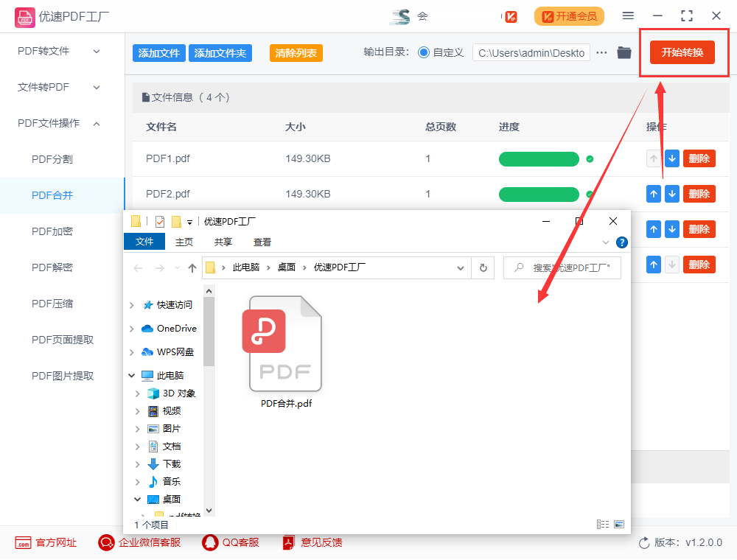Open the hamburger menu icon
The width and height of the screenshot is (737, 560).
click(x=629, y=16)
